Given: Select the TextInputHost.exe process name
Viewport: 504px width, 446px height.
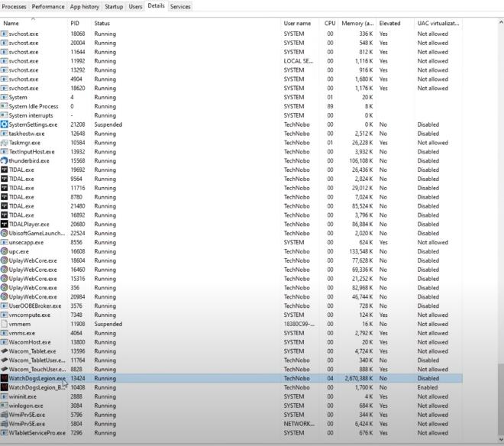Looking at the screenshot, I should 31,152.
